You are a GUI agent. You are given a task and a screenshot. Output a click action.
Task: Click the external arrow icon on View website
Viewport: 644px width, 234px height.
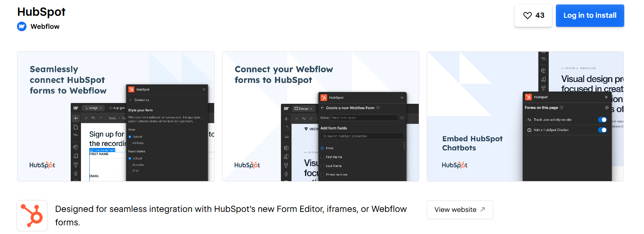[482, 210]
